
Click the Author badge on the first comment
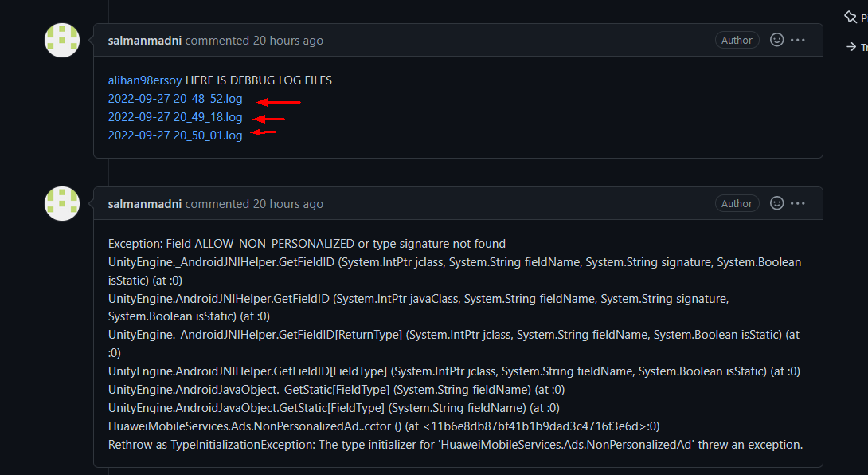pyautogui.click(x=737, y=39)
